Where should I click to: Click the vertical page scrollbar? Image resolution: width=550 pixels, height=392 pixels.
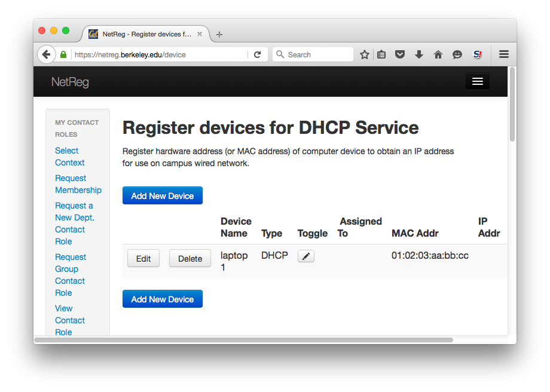[x=512, y=105]
